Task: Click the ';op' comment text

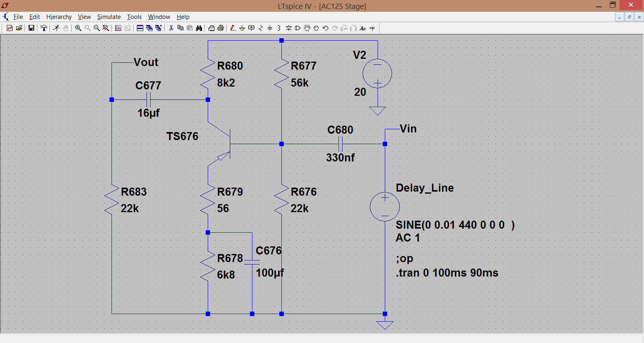Action: (405, 258)
